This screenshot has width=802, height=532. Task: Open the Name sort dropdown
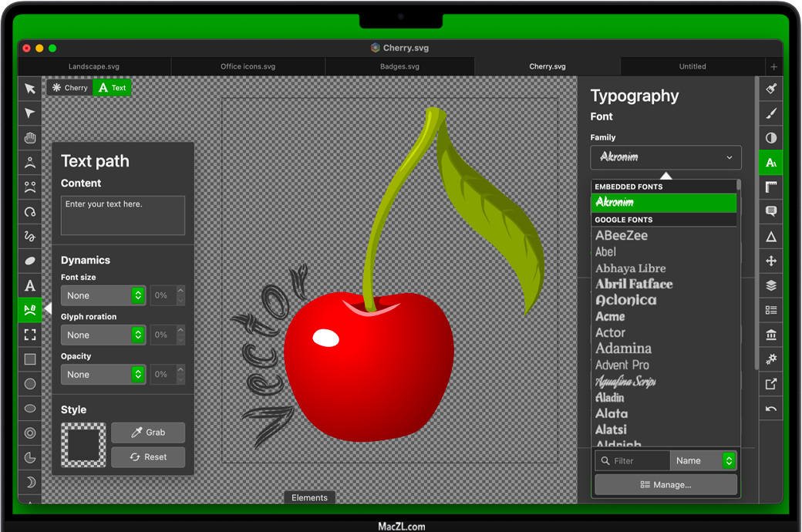coord(703,461)
